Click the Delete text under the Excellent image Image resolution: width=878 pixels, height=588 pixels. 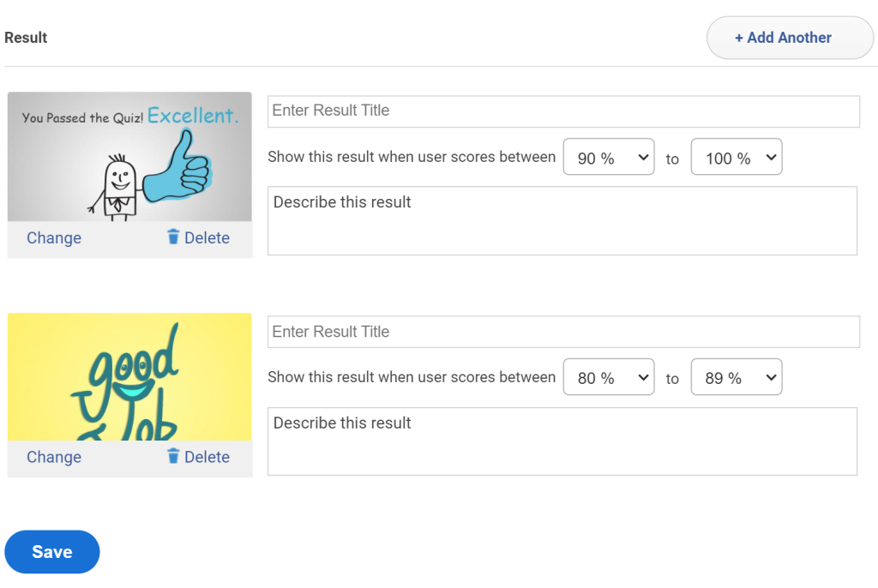tap(207, 238)
